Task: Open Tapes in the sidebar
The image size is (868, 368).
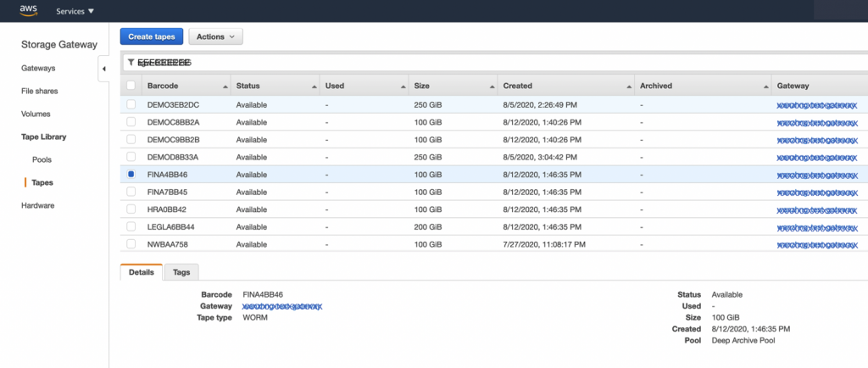Action: pos(42,182)
